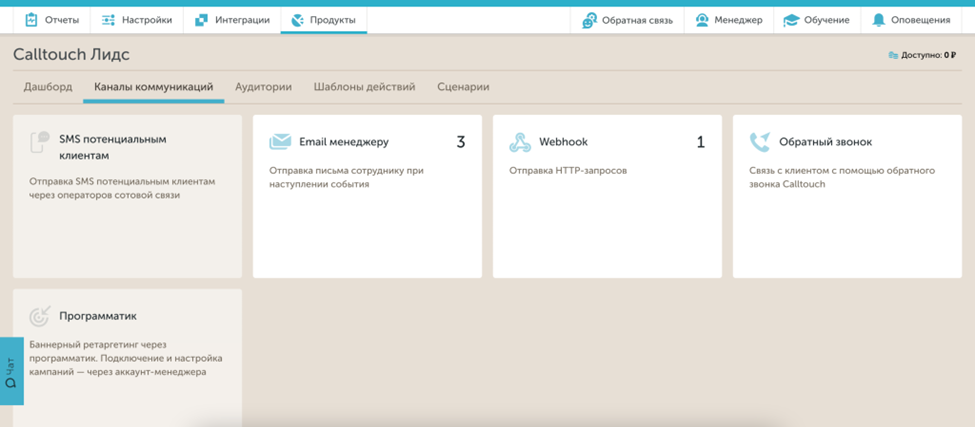Open Обратная связь in top bar
The width and height of the screenshot is (975, 427).
[x=627, y=20]
